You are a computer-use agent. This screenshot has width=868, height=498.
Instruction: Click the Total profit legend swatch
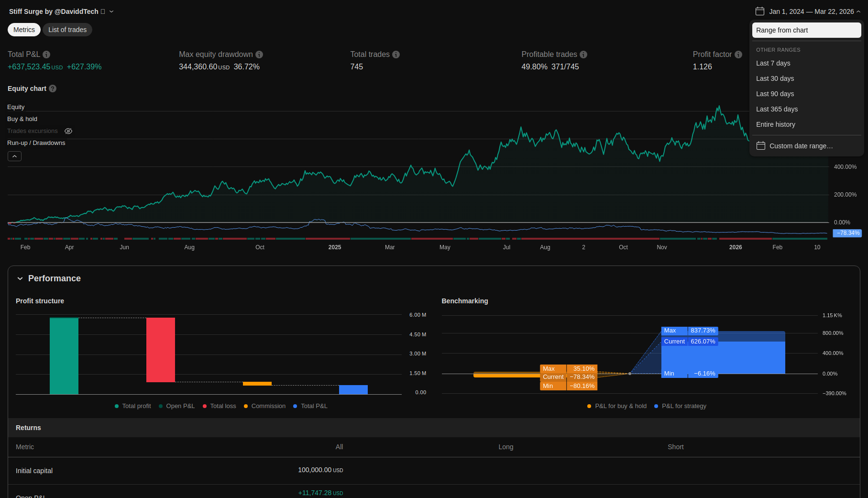point(117,406)
